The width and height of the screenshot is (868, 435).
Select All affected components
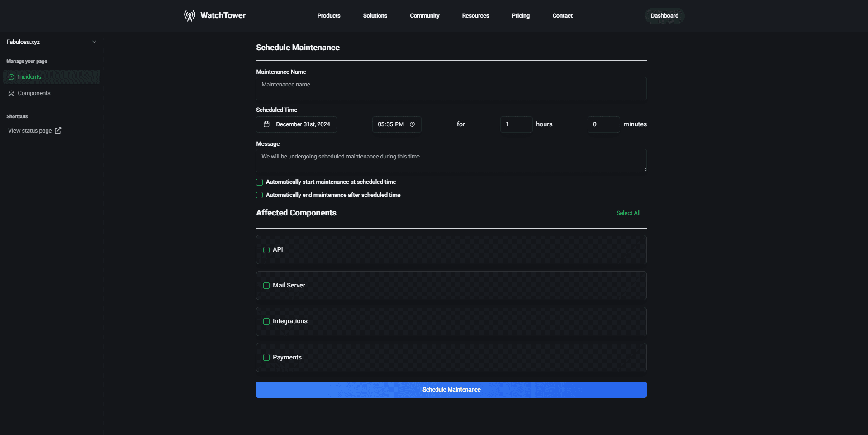(x=628, y=213)
